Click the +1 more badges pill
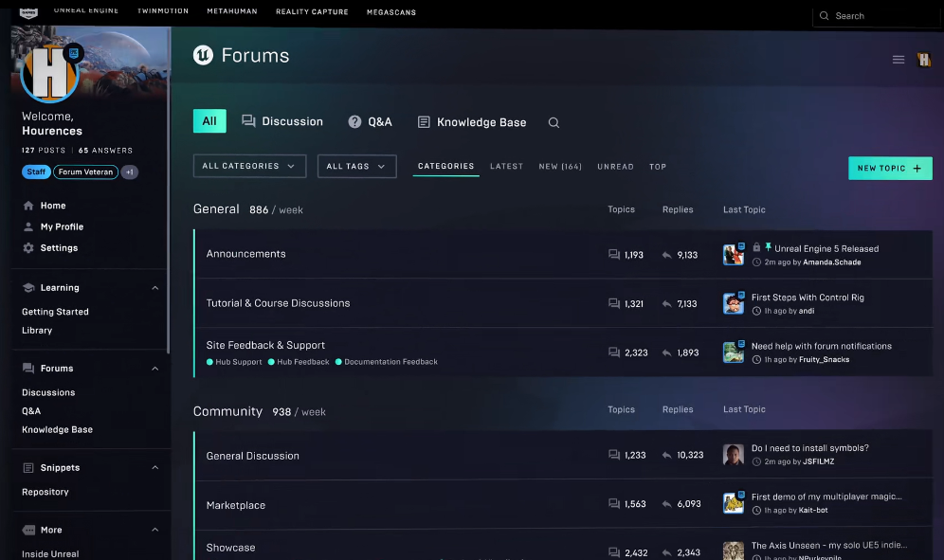The height and width of the screenshot is (560, 944). click(130, 172)
